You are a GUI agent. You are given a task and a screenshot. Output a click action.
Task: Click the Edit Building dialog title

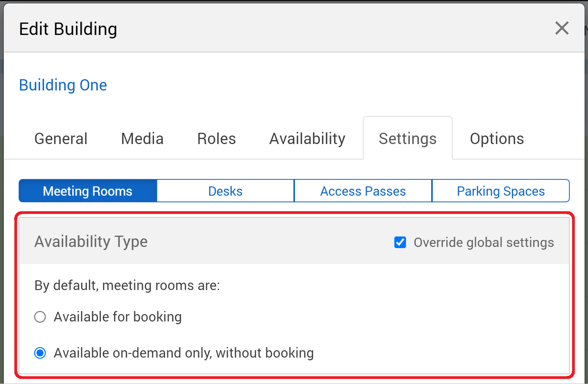(x=68, y=29)
